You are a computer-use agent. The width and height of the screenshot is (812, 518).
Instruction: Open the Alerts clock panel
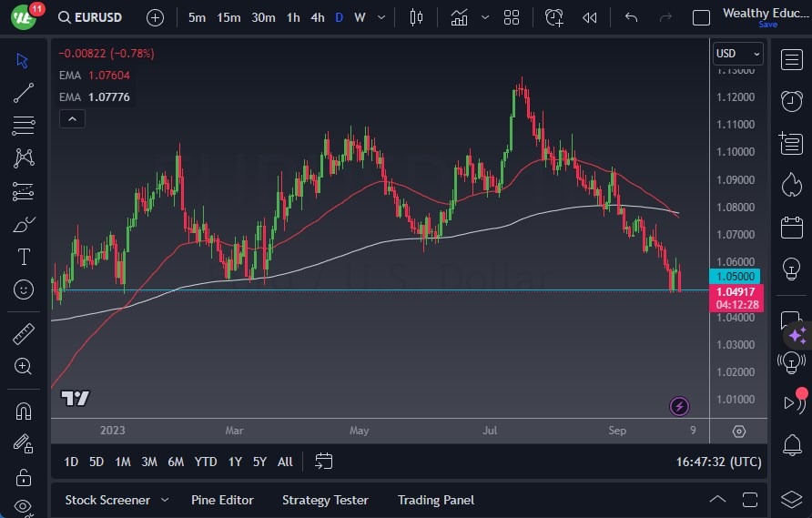point(791,100)
